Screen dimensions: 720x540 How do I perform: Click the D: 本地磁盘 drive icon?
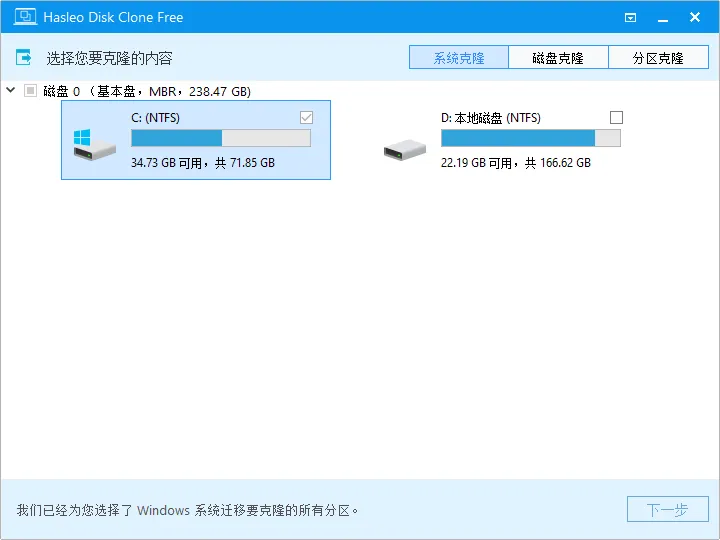(x=405, y=150)
